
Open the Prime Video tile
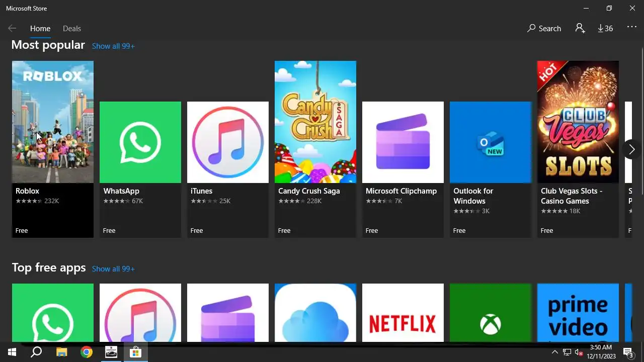[x=578, y=313]
